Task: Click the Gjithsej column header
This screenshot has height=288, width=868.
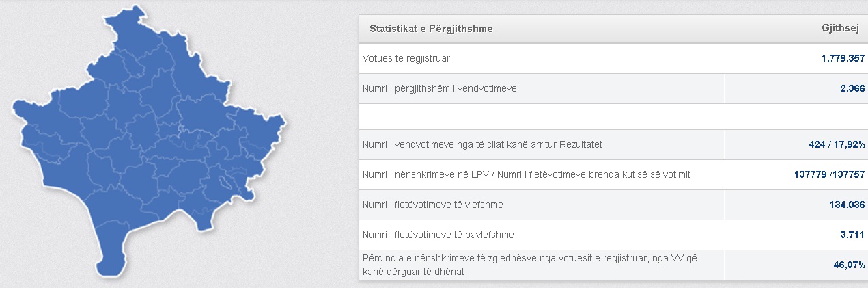Action: point(840,29)
